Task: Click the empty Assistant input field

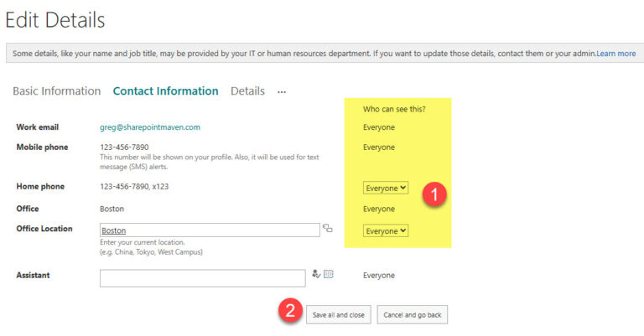Action: (202, 278)
